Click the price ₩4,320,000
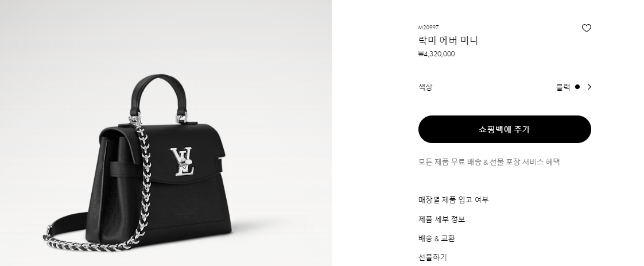 [x=437, y=54]
